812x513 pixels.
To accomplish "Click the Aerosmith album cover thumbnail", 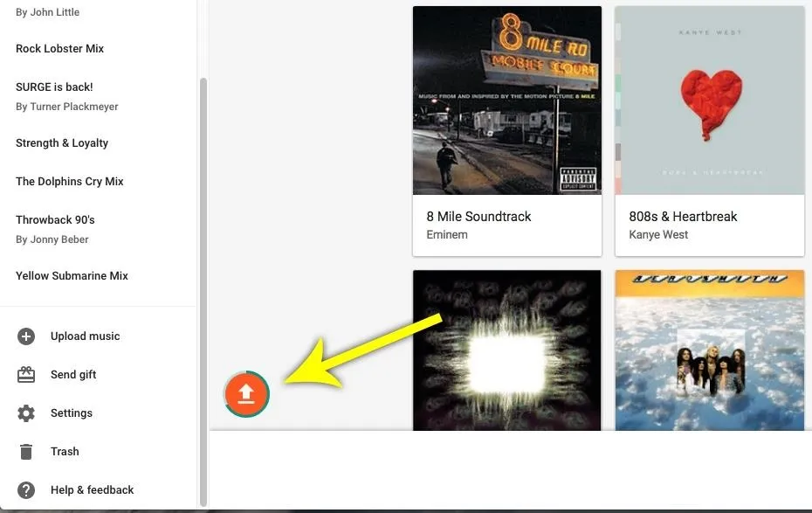I will 710,350.
